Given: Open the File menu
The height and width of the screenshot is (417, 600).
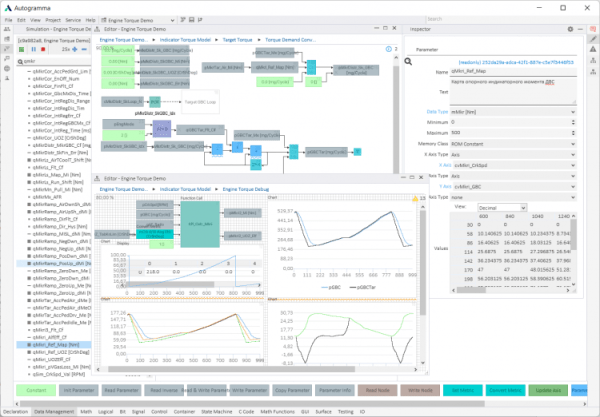Looking at the screenshot, I should click(x=8, y=20).
